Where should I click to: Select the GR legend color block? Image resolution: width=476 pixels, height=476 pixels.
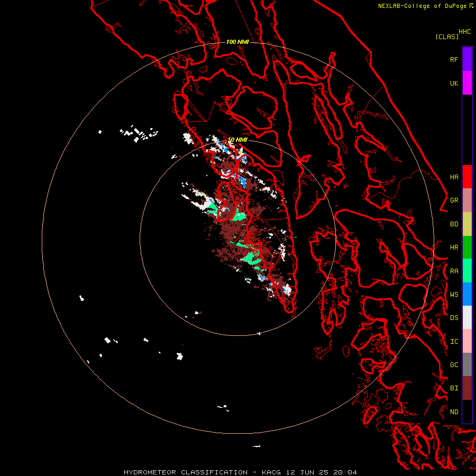pos(467,200)
